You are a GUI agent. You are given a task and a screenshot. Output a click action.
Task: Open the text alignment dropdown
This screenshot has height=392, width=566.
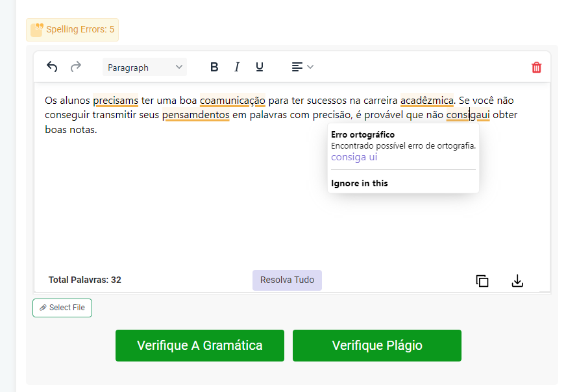pos(302,67)
